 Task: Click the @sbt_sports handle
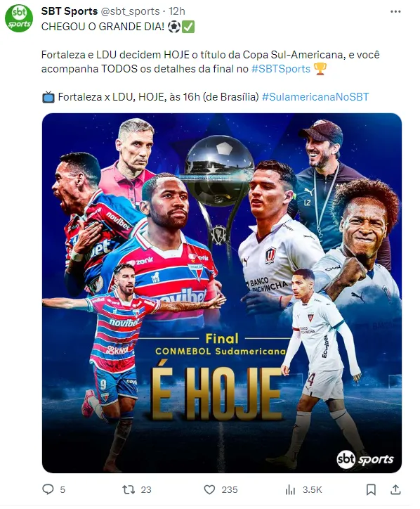click(131, 11)
